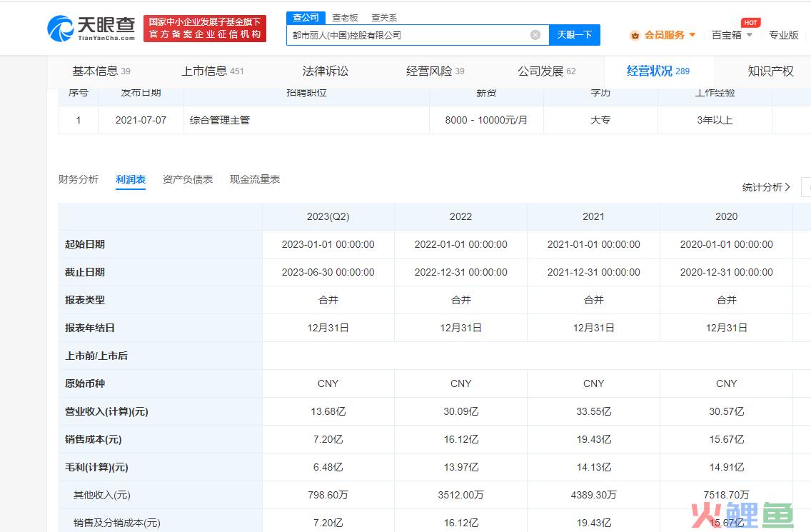Switch to 经营风险 tab
The image size is (811, 532).
(435, 71)
